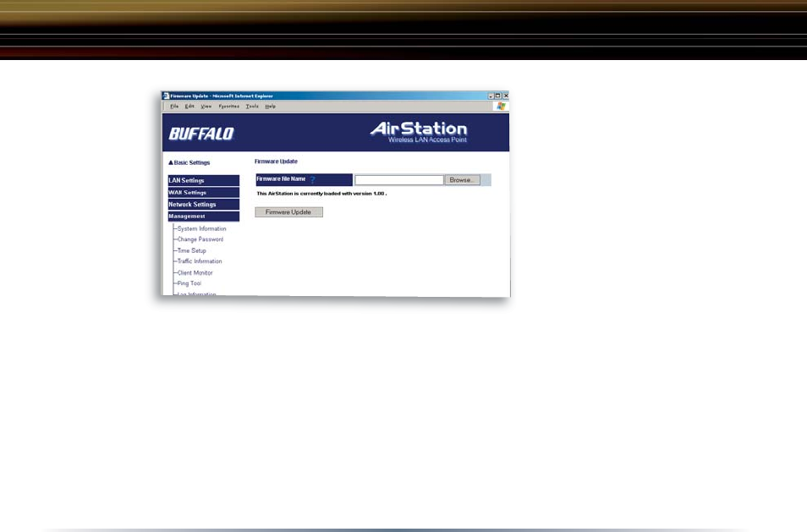Maximize the Internet Explorer window

498,96
